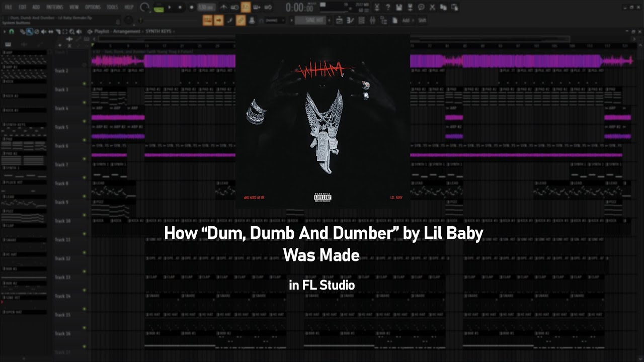Select the playlist Select tool

[65, 31]
